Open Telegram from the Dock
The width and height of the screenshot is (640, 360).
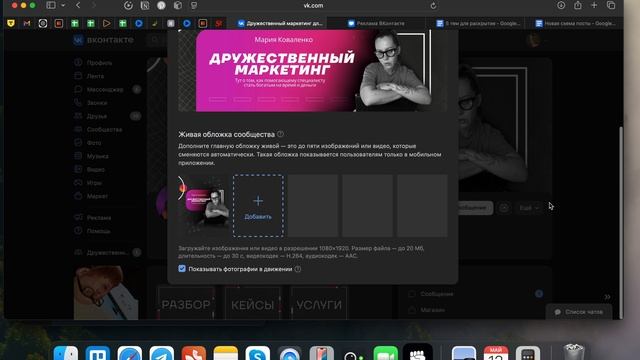click(x=161, y=353)
